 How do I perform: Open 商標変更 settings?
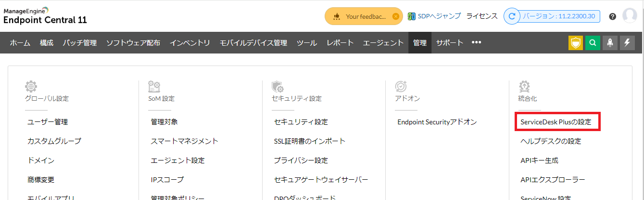point(41,180)
